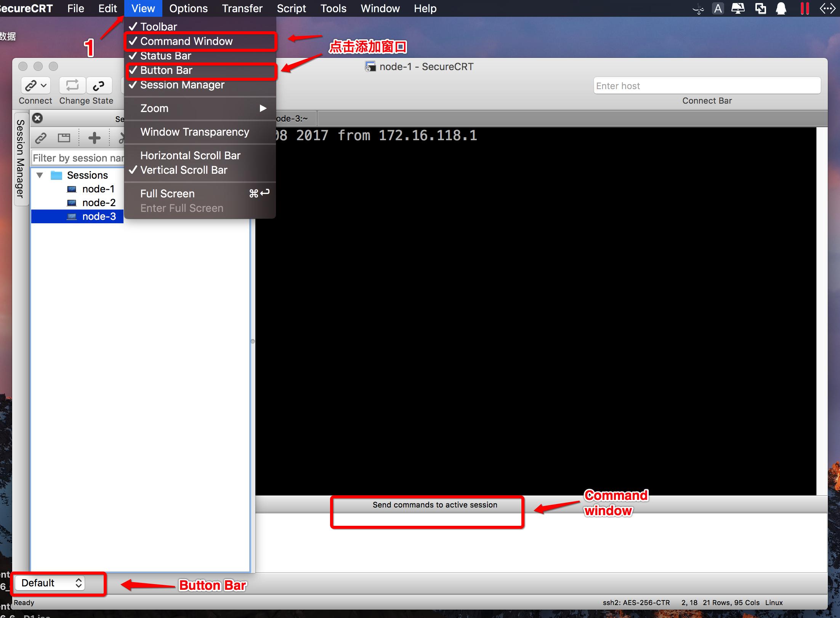Image resolution: width=840 pixels, height=618 pixels.
Task: Collapse the Sessions folder tree
Action: [x=40, y=175]
